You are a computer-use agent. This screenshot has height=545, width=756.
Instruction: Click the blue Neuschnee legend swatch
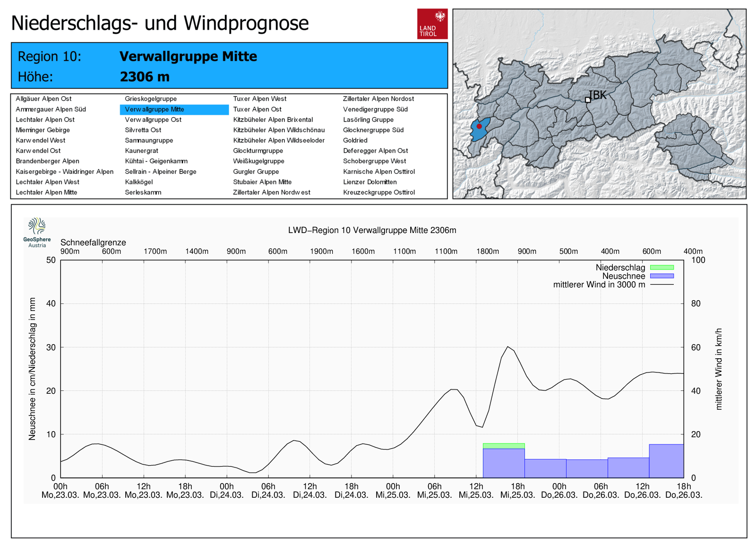coord(661,276)
